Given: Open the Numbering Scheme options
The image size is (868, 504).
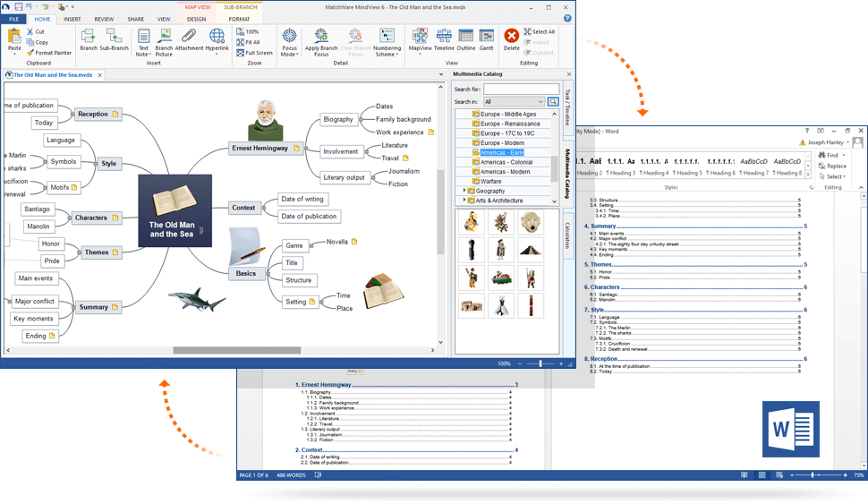Looking at the screenshot, I should [x=387, y=42].
